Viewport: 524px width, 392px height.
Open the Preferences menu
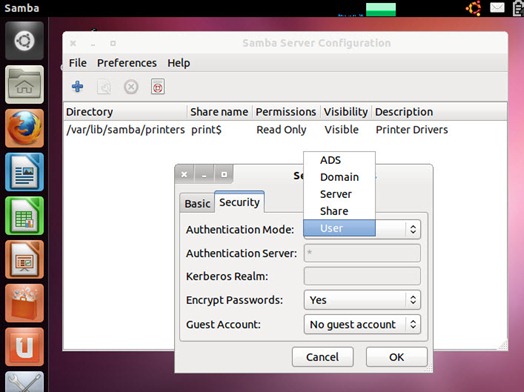pyautogui.click(x=127, y=63)
